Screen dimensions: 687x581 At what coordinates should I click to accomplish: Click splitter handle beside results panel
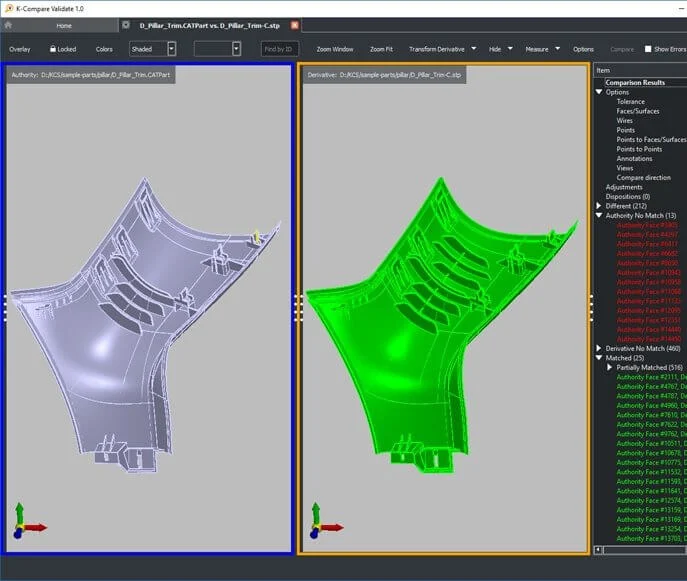(x=592, y=309)
